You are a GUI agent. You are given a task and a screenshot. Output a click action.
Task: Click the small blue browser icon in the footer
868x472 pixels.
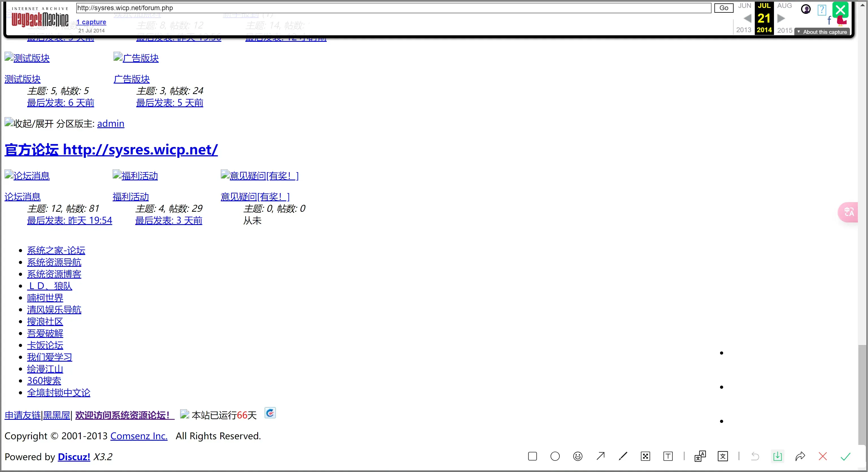click(270, 413)
